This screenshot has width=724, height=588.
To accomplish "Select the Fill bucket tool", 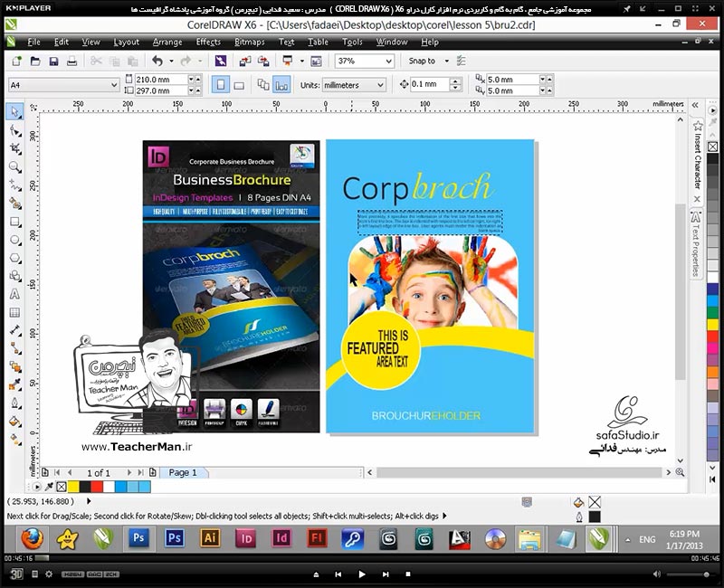I will (x=15, y=421).
